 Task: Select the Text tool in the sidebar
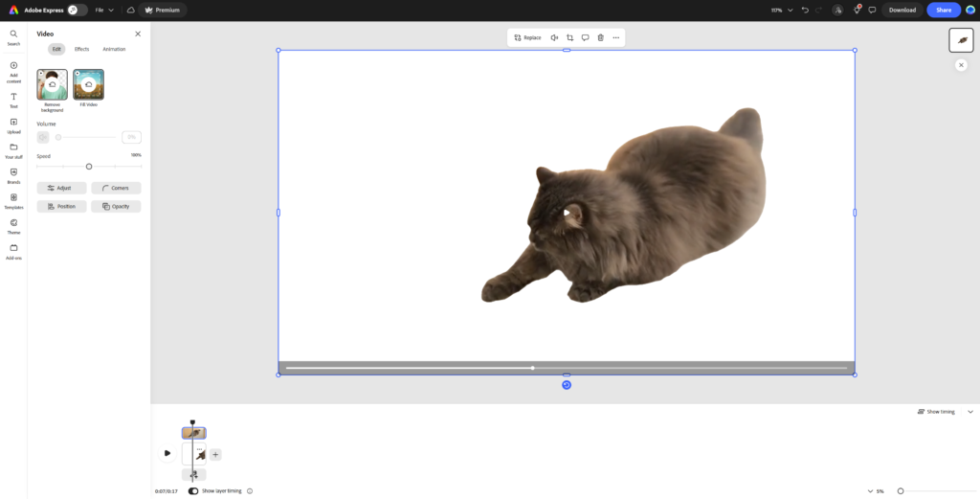13,99
